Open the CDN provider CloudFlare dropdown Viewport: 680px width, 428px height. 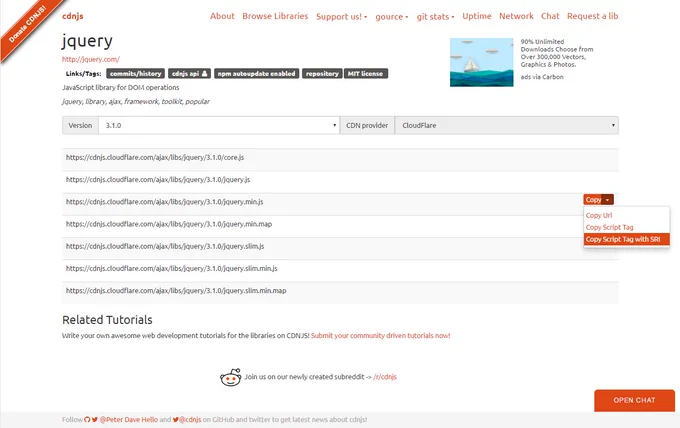[506, 125]
